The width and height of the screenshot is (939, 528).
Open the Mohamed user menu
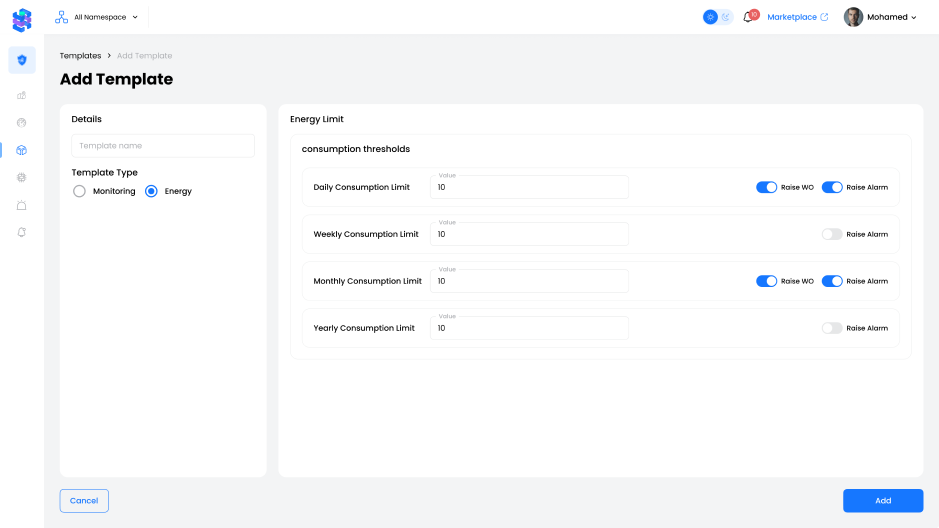click(881, 17)
